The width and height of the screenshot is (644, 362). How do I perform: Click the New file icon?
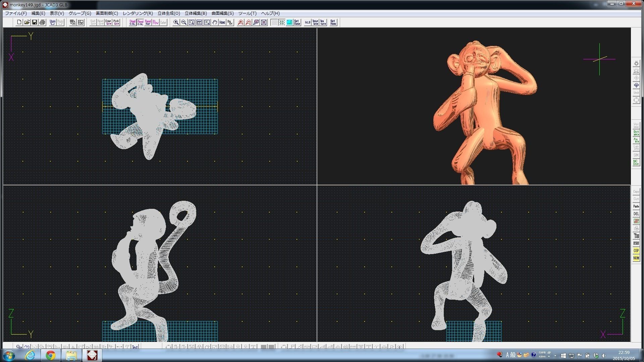(19, 22)
